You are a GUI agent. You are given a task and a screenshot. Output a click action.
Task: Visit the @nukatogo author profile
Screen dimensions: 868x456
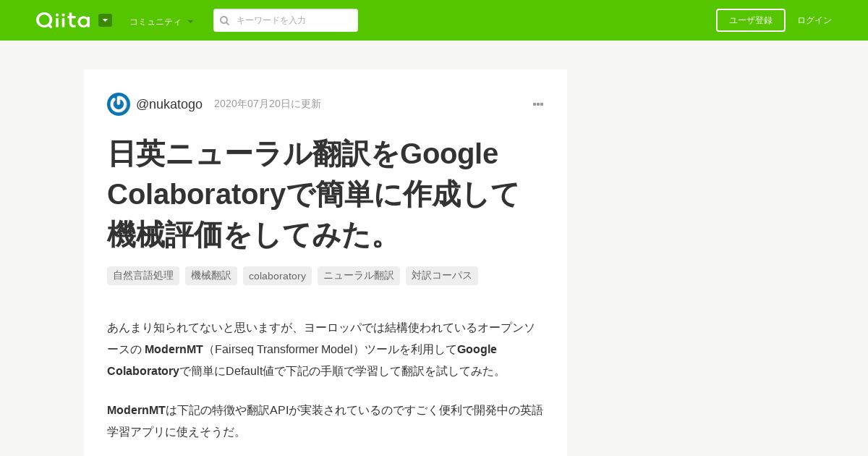(x=169, y=104)
